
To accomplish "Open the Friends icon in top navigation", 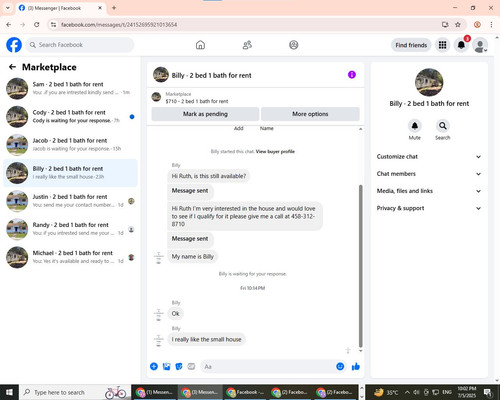I will [x=247, y=45].
